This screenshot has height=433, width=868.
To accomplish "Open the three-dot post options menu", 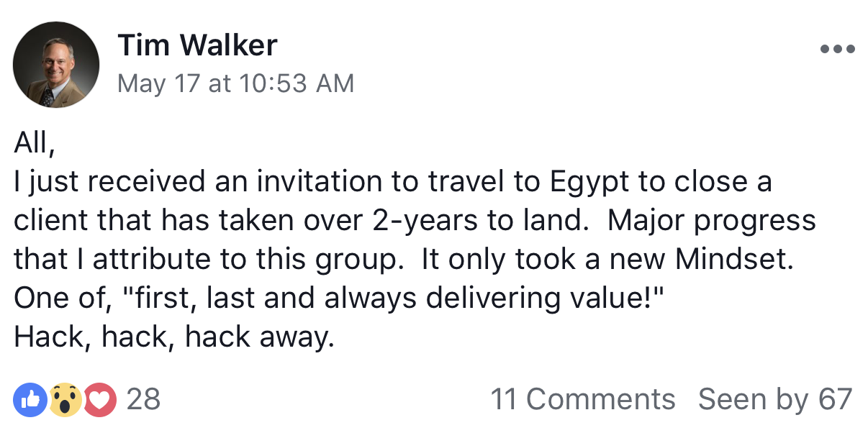I will pos(837,50).
